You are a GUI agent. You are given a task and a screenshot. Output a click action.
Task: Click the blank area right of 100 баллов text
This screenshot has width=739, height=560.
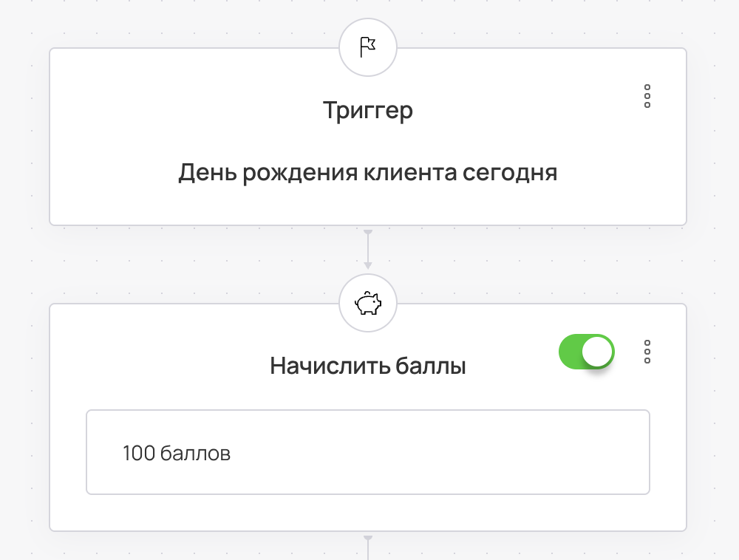pos(480,452)
